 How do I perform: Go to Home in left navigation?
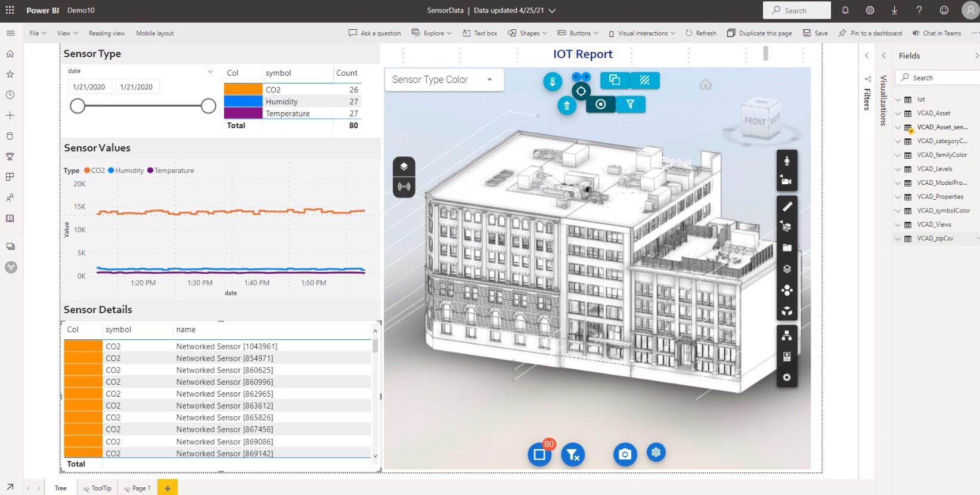(10, 54)
